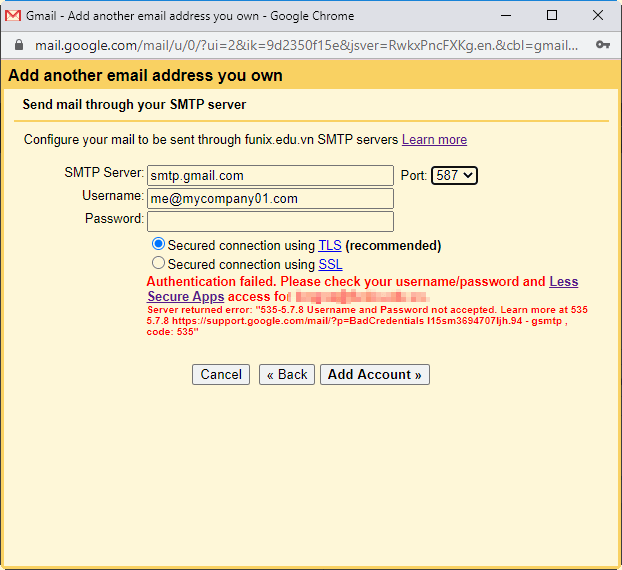Click the padlock site security icon
Image resolution: width=622 pixels, height=570 pixels.
[x=19, y=45]
